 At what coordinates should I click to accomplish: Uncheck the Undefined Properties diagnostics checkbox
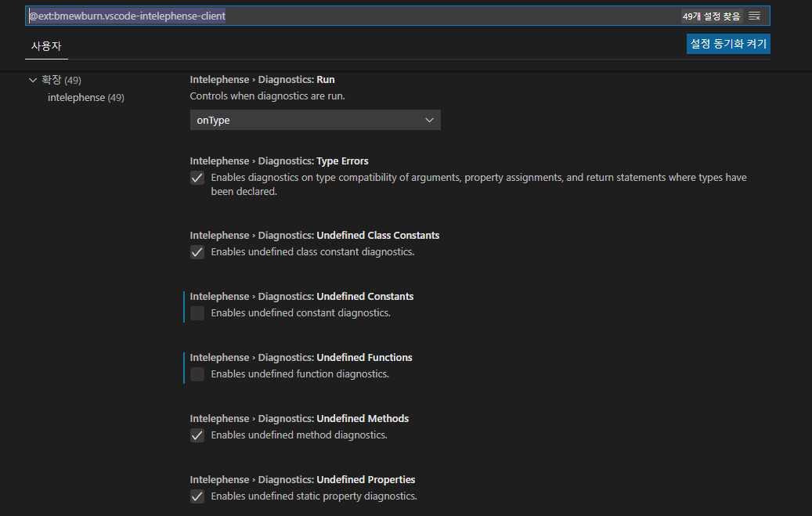[x=197, y=497]
